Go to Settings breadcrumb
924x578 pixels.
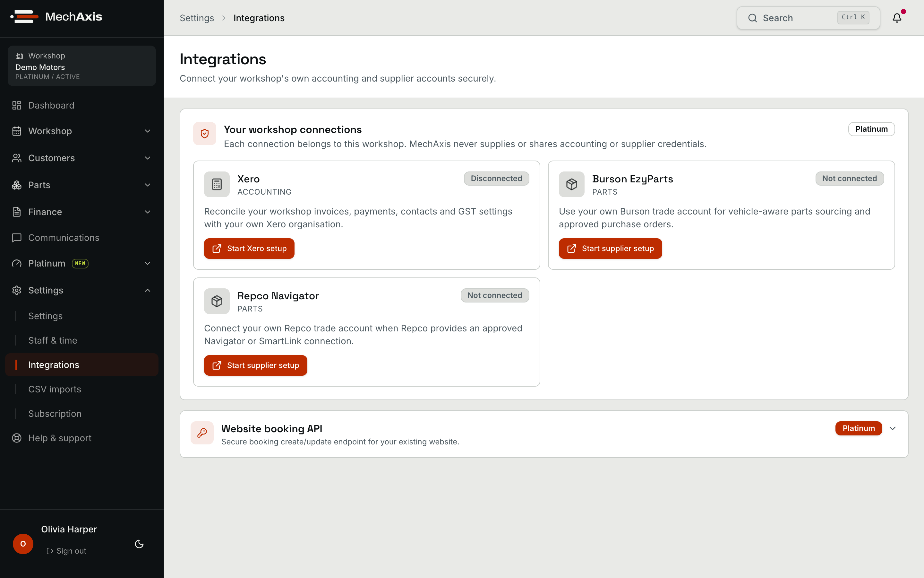coord(197,18)
